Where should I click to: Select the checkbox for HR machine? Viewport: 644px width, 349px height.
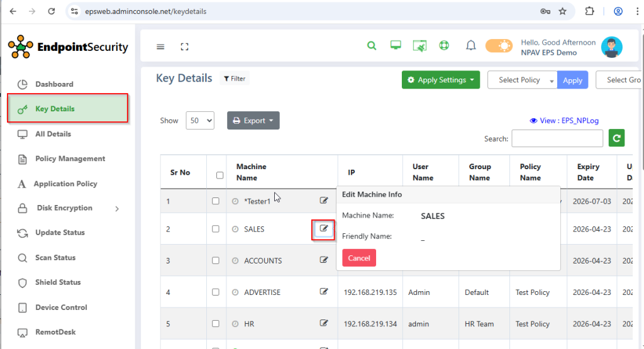tap(216, 324)
